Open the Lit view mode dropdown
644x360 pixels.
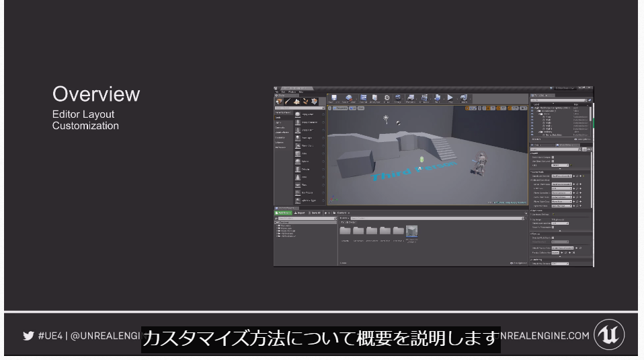(352, 108)
